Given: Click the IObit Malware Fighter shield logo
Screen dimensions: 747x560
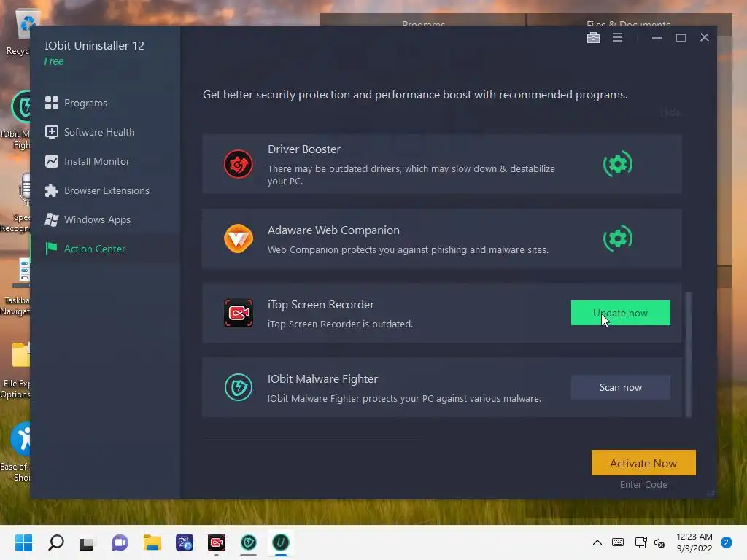Looking at the screenshot, I should pyautogui.click(x=239, y=388).
